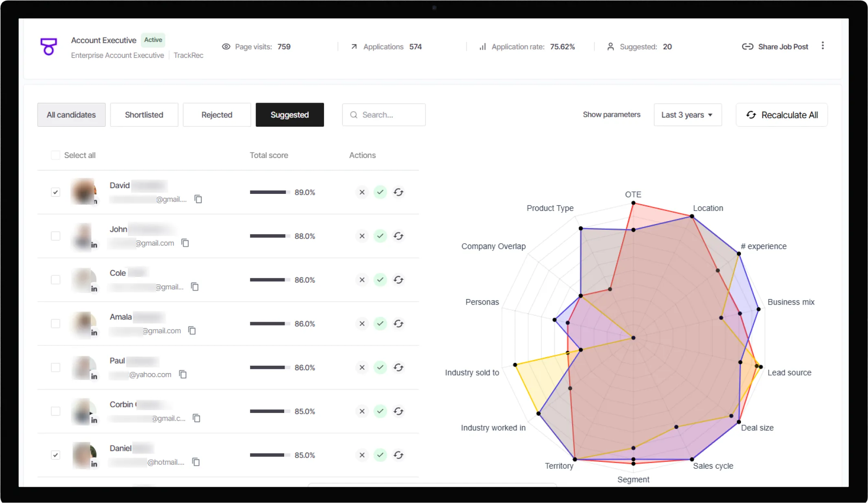Copy Paul's yahoo email address

[x=183, y=374]
